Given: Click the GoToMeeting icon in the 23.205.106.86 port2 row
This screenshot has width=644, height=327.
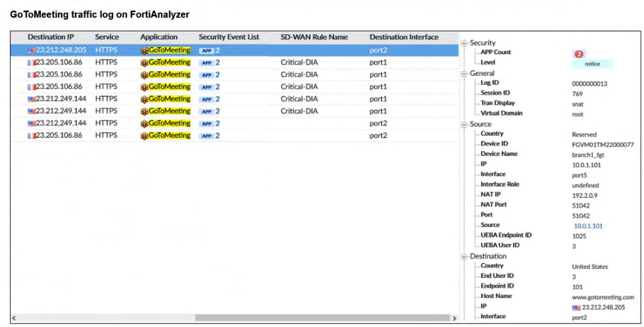Looking at the screenshot, I should pos(144,136).
